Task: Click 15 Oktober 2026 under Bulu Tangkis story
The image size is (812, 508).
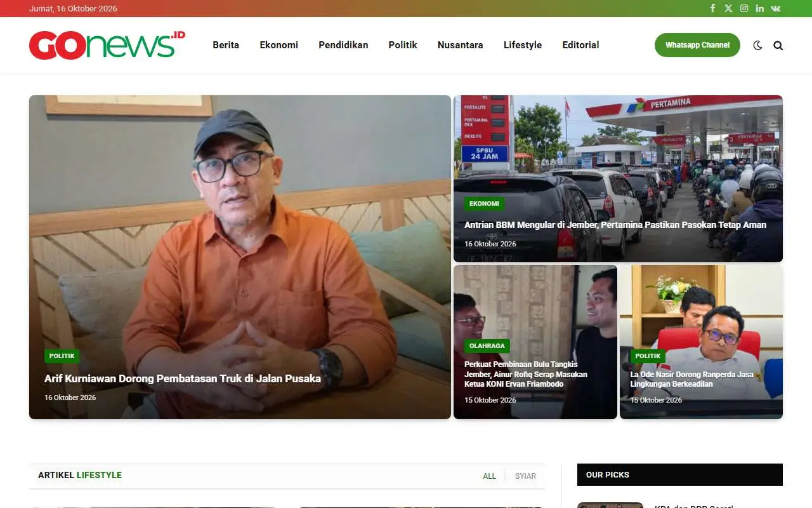Action: [x=490, y=400]
